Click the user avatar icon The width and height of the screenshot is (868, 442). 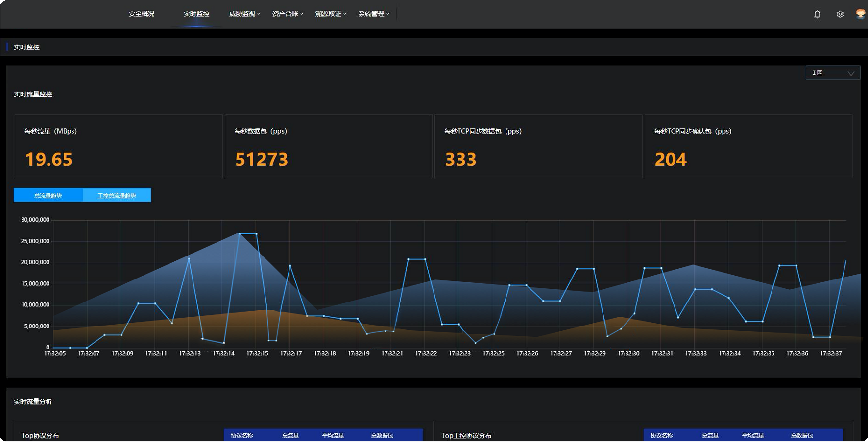coord(860,14)
